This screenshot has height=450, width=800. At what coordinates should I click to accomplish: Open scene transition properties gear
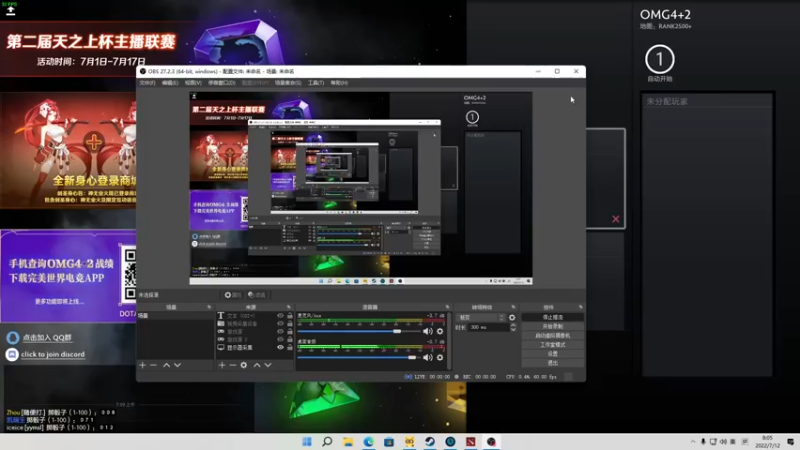coord(512,317)
